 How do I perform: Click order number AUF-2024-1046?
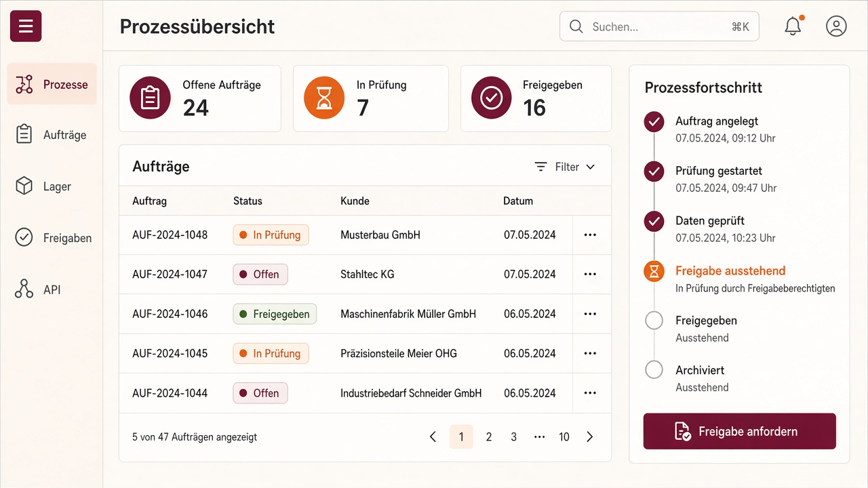point(170,314)
